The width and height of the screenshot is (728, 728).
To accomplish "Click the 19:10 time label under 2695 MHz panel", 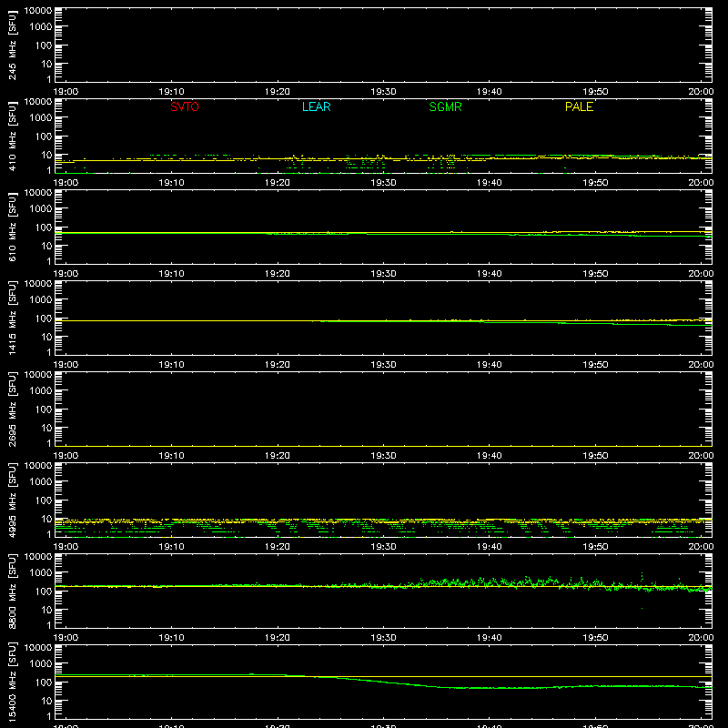I will point(172,456).
